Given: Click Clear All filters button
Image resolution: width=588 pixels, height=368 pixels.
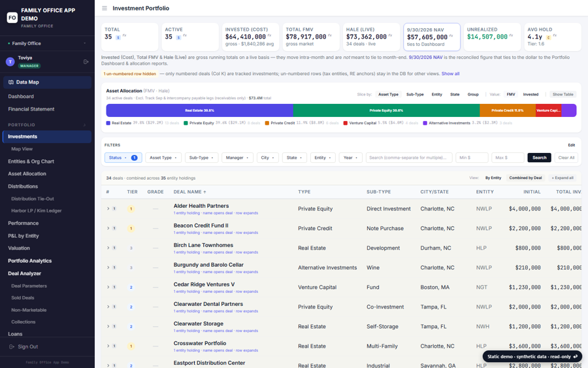Looking at the screenshot, I should 566,158.
